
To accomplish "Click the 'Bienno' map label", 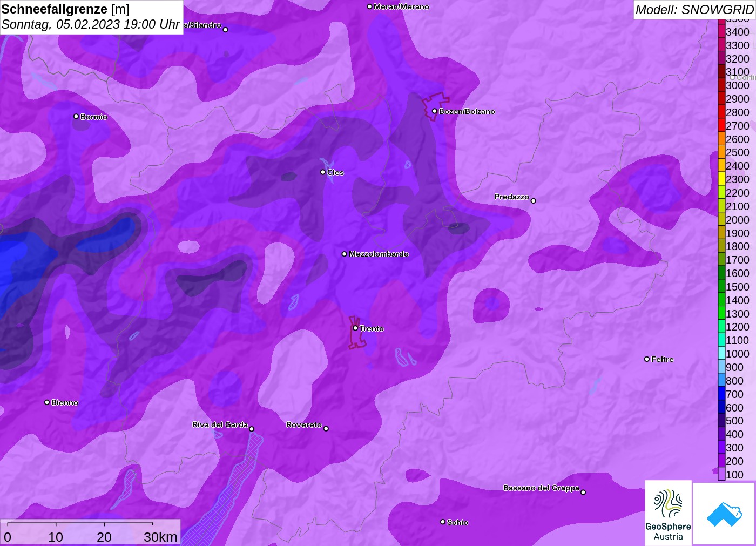I will [x=65, y=402].
